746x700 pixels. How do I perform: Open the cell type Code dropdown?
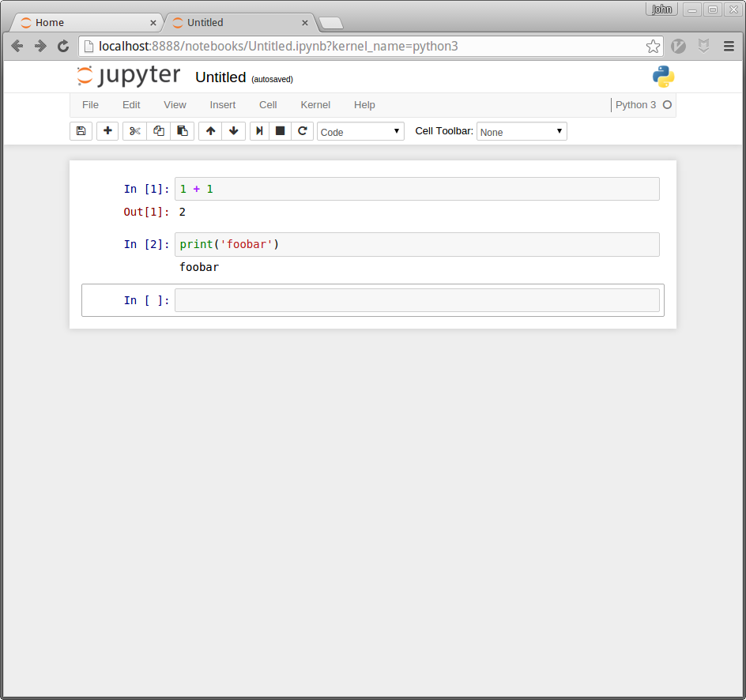coord(360,132)
